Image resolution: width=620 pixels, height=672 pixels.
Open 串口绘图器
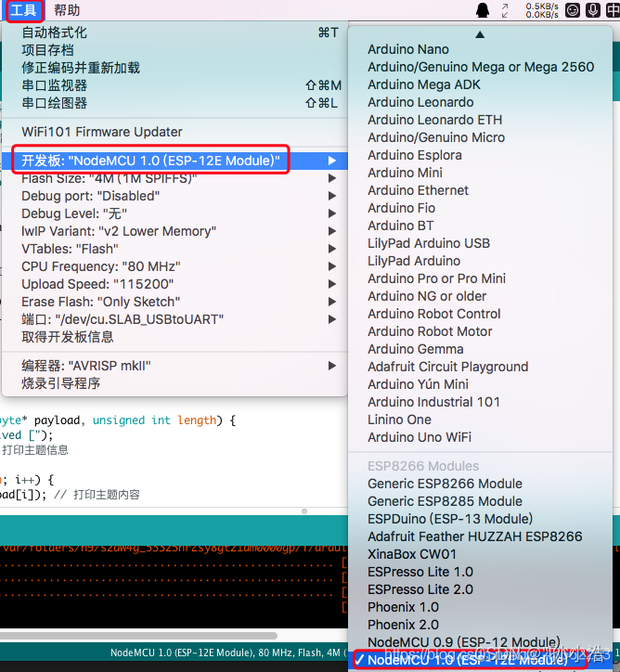click(174, 103)
